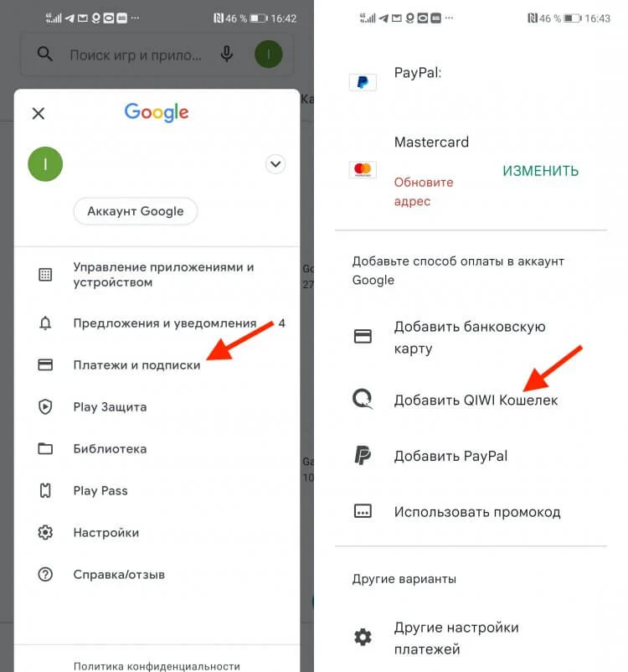Tap the microphone voice search icon
The width and height of the screenshot is (628, 672).
pos(227,54)
